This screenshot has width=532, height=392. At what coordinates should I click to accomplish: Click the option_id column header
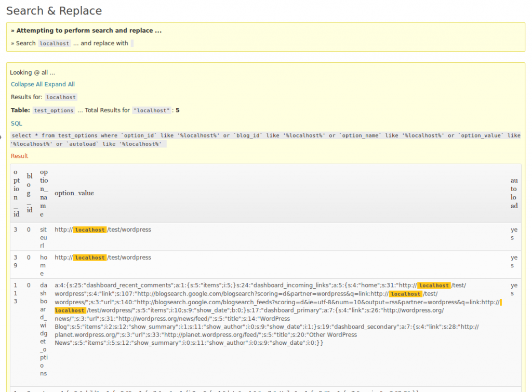coord(16,193)
